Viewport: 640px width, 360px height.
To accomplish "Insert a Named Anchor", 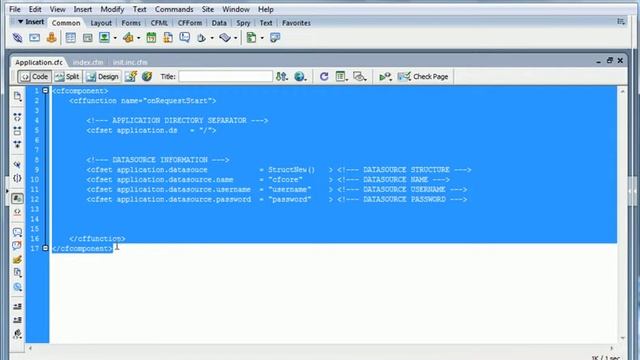I will [51, 38].
